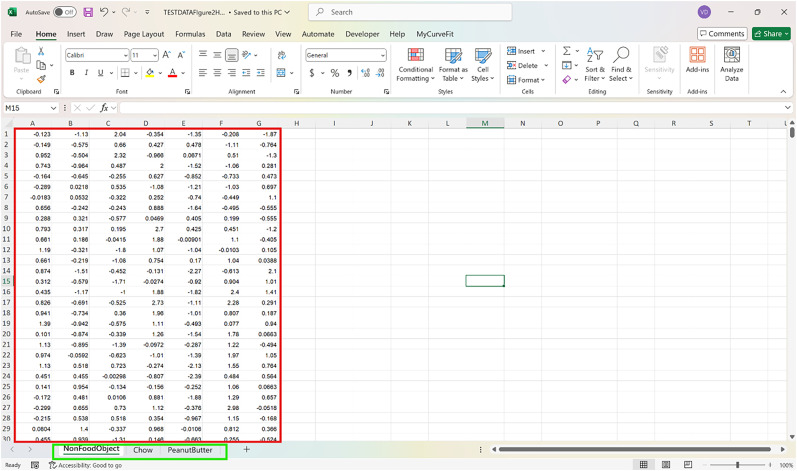Toggle the AutoSave switch
The image size is (797, 471).
[65, 12]
